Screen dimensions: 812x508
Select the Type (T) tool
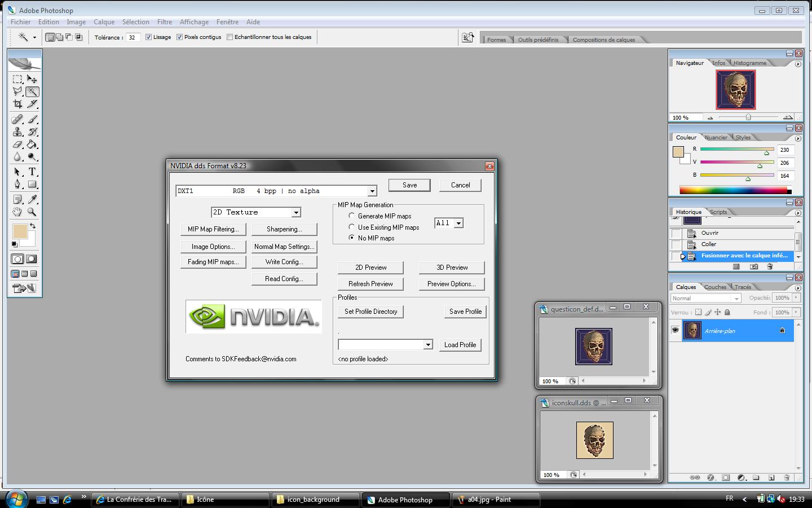32,172
